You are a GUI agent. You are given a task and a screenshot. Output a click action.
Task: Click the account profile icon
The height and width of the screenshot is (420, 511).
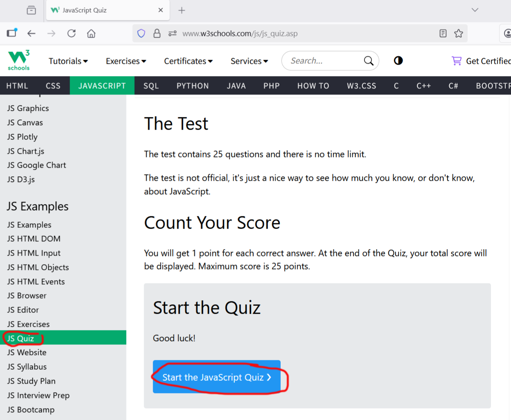pyautogui.click(x=507, y=34)
